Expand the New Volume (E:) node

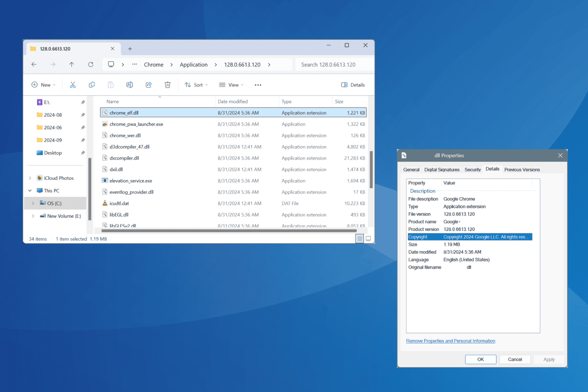tap(33, 216)
